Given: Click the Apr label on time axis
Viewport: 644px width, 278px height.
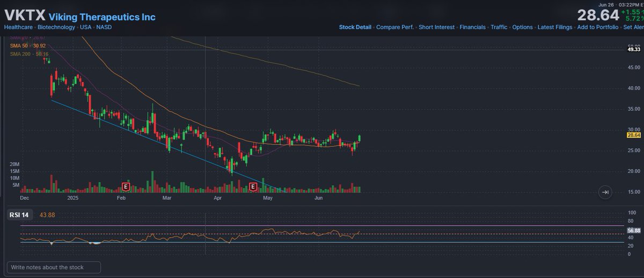Looking at the screenshot, I should click(x=218, y=198).
